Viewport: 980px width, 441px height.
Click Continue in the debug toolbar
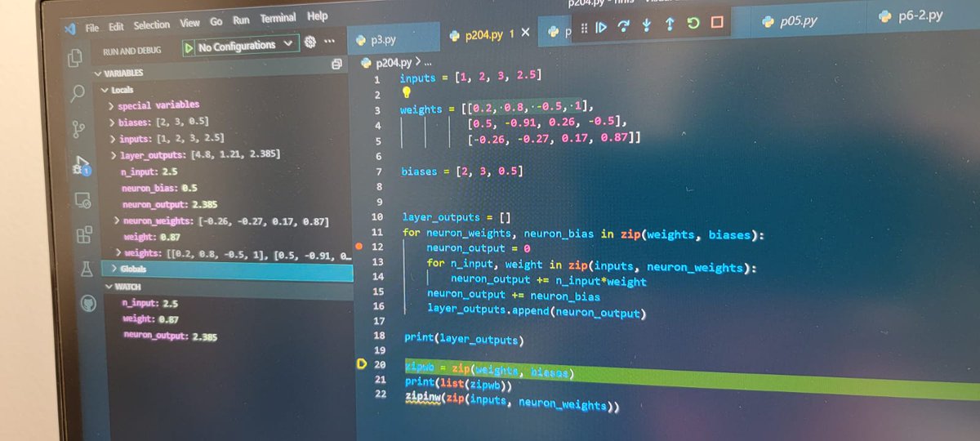click(x=601, y=26)
